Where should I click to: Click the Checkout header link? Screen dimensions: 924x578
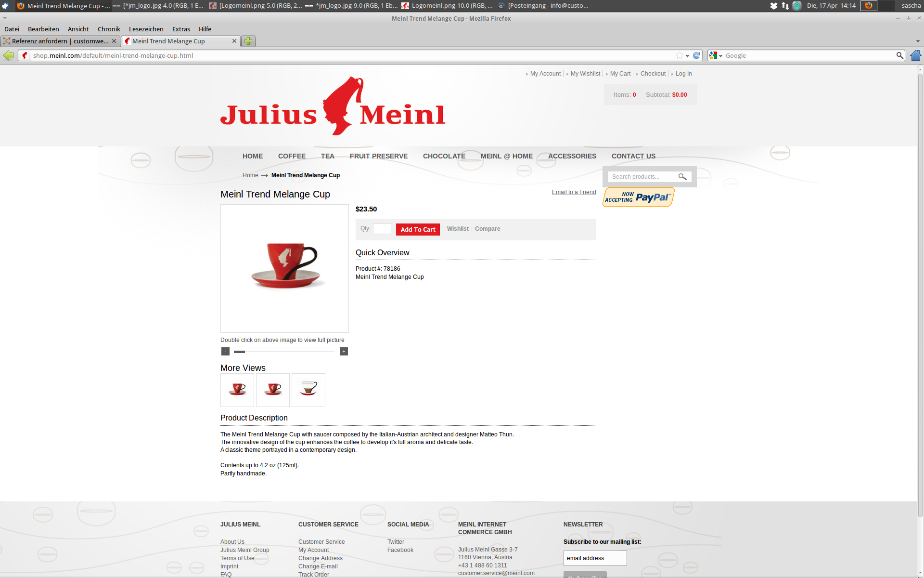[653, 74]
